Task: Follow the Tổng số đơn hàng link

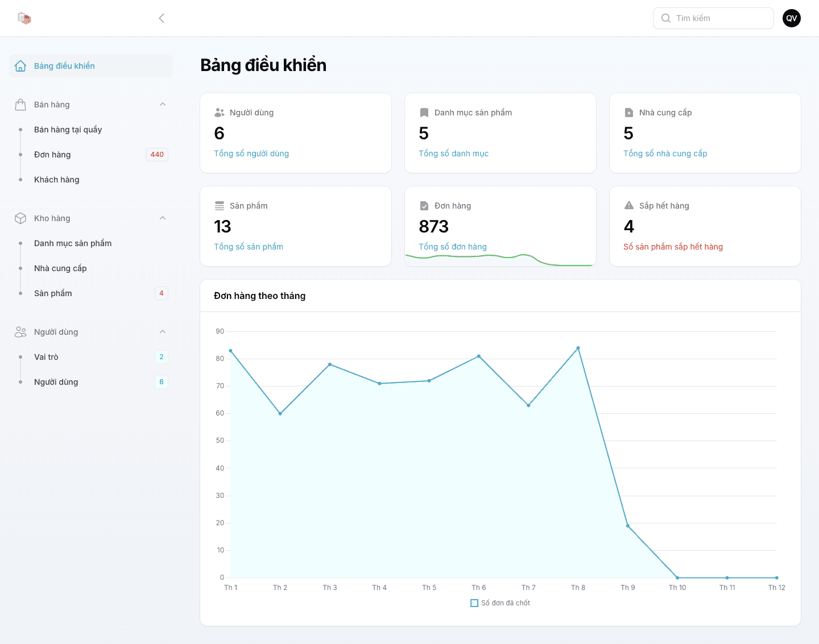Action: click(x=453, y=247)
